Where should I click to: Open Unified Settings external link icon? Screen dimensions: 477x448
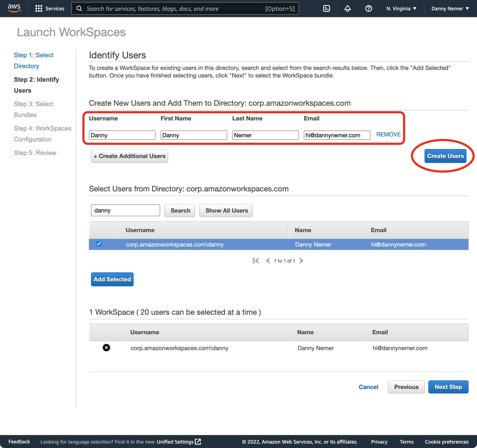pos(198,441)
